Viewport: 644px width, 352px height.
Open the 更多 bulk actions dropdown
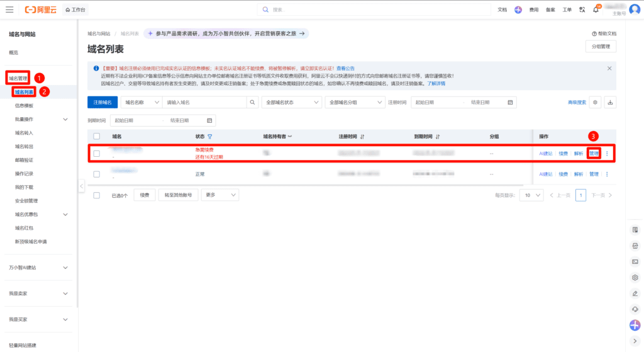click(x=220, y=195)
